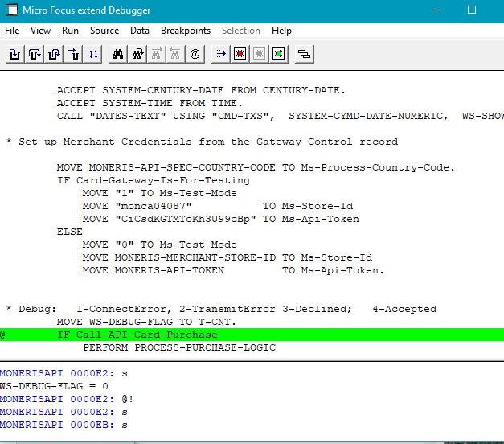The height and width of the screenshot is (444, 504).
Task: Click the green breakpoint icon
Action: (278, 54)
